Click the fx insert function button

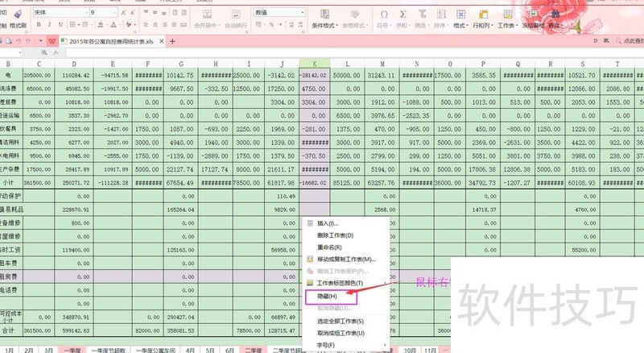pos(56,52)
